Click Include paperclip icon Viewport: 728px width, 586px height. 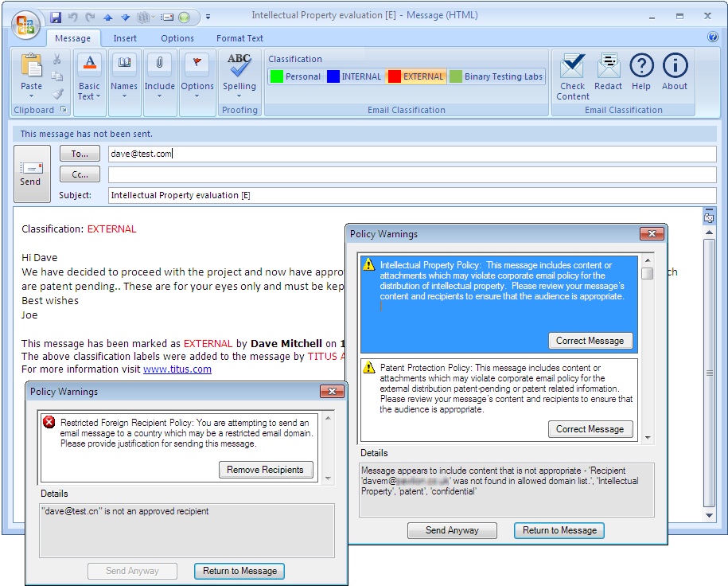159,65
